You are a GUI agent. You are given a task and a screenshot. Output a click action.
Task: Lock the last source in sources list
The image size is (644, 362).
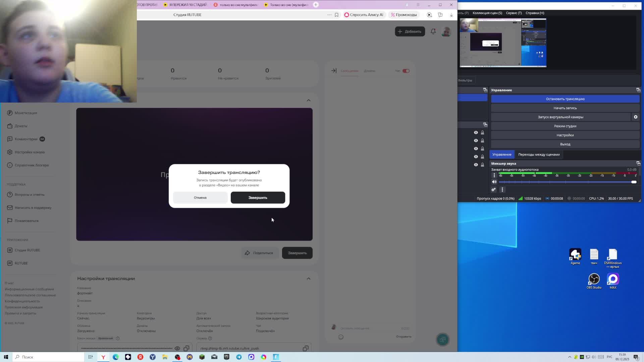[482, 165]
